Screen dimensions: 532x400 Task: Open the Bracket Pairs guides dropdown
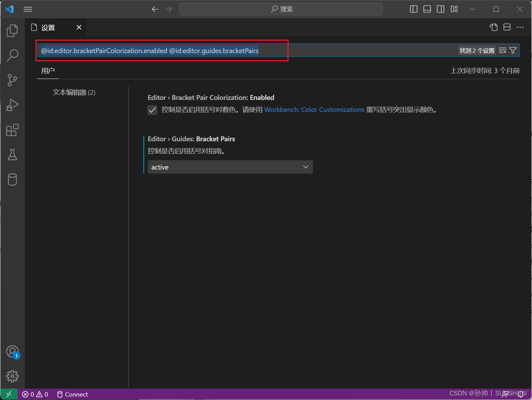(230, 167)
